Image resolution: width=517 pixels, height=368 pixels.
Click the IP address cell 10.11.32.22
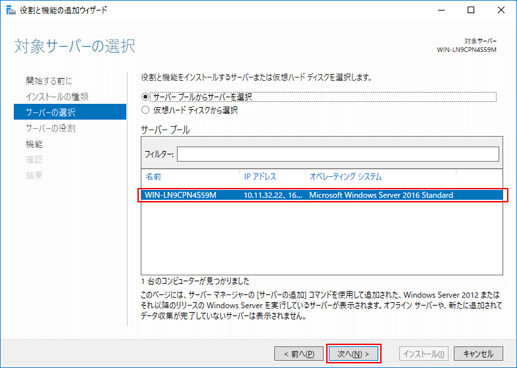273,195
